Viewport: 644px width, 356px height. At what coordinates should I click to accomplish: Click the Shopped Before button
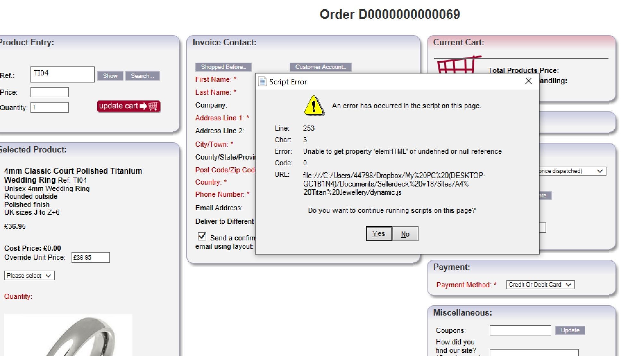click(x=223, y=67)
